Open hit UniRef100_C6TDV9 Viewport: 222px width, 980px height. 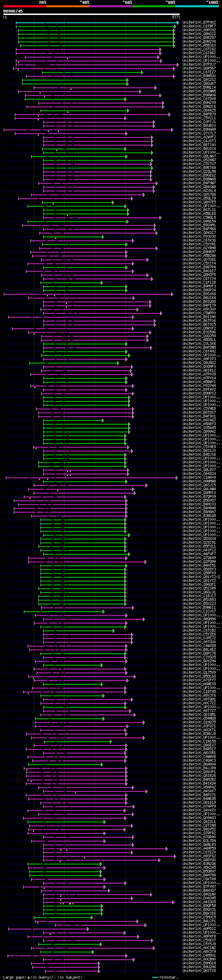point(199,99)
